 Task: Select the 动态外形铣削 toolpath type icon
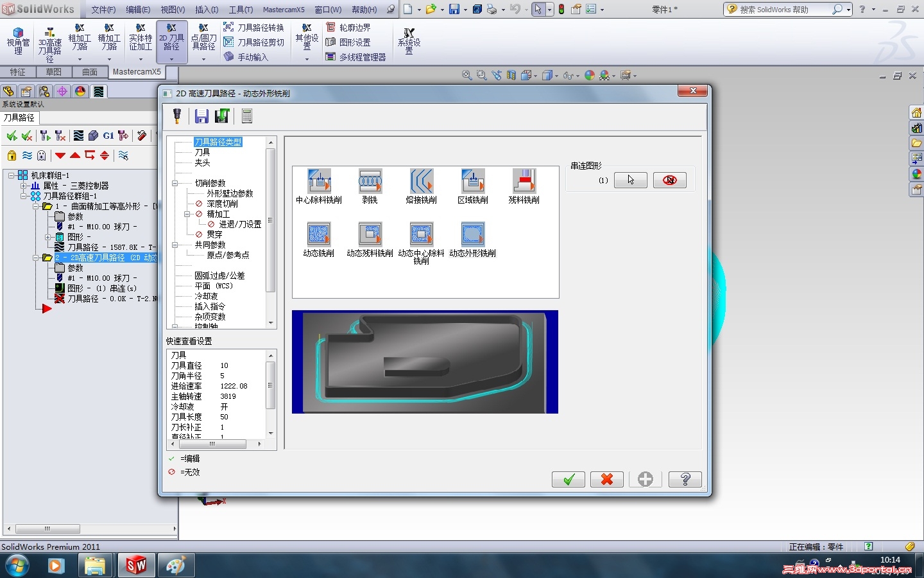[x=473, y=234]
